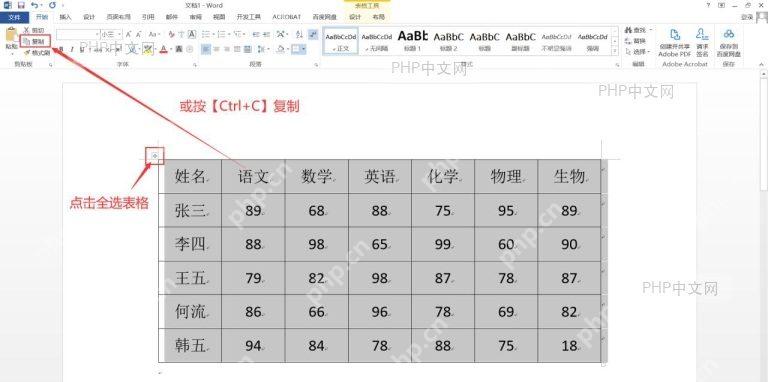Toggle Underline formatting
Screen dimensions: 768x382
82,49
